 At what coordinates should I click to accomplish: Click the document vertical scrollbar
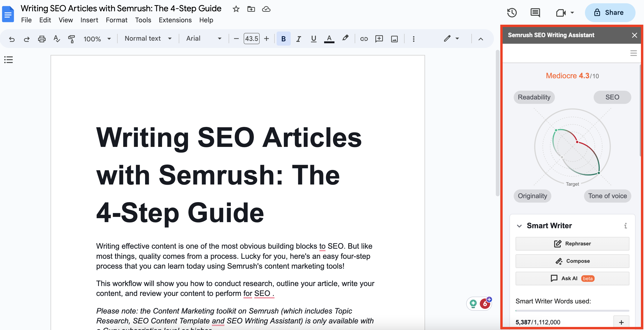click(x=497, y=123)
